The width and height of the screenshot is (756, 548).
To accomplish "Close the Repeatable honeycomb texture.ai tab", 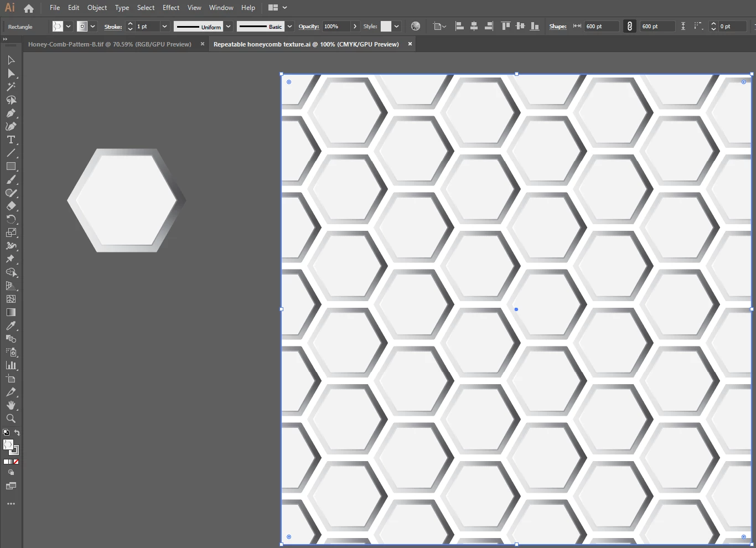I will pos(410,44).
